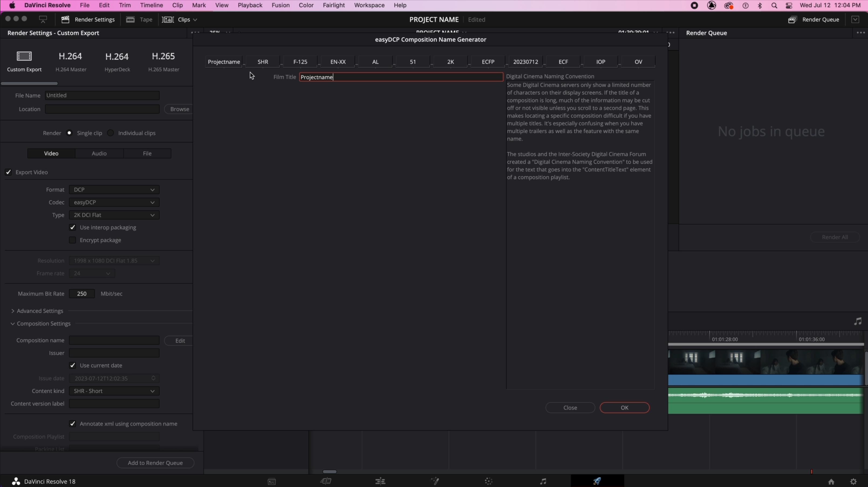Viewport: 868px width, 487px height.
Task: Select the EN-XX naming segment
Action: click(338, 62)
